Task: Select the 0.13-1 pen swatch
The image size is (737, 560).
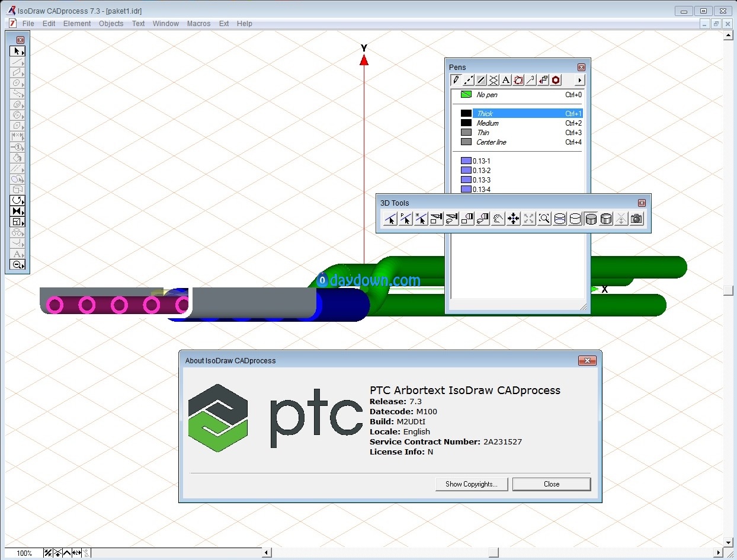Action: (x=466, y=161)
